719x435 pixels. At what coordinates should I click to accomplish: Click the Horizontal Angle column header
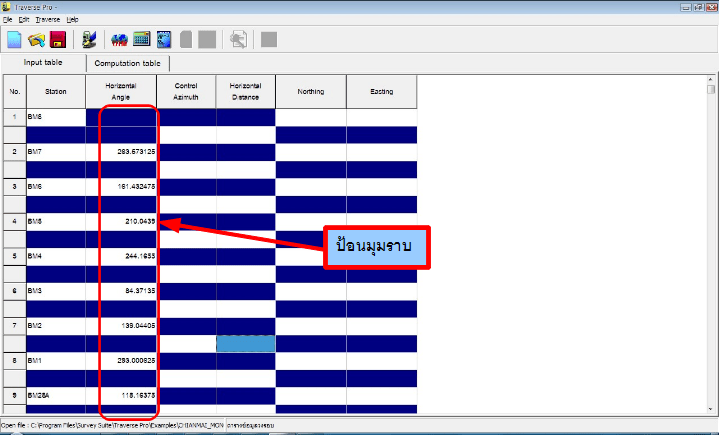121,92
